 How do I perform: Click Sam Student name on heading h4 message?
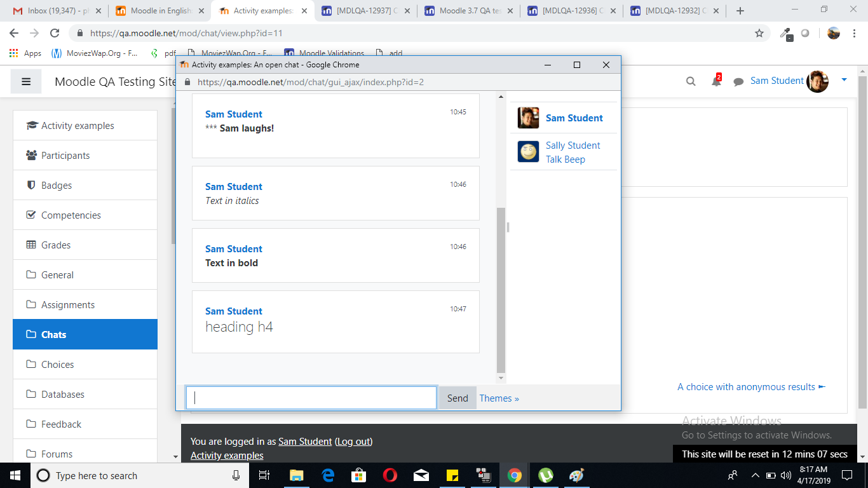click(233, 311)
